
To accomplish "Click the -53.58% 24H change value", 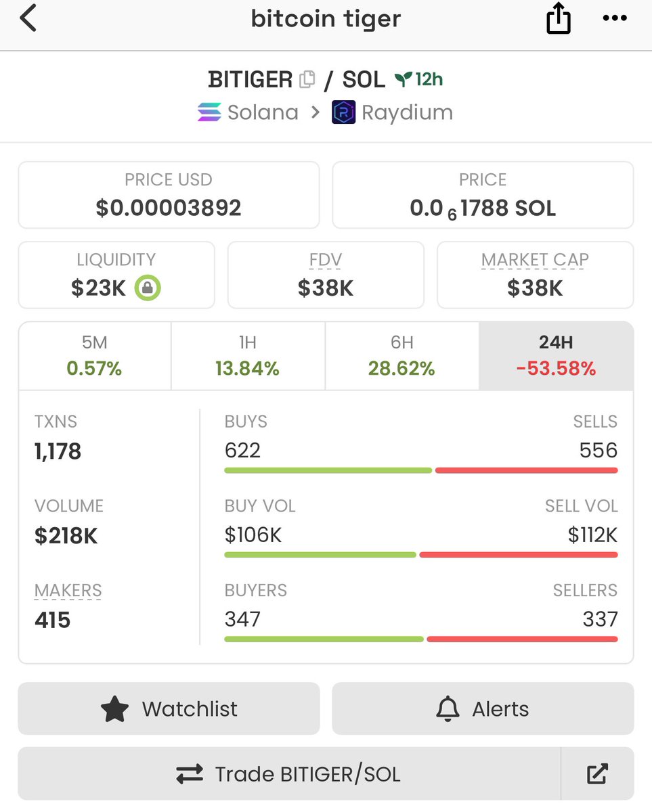I will point(556,369).
